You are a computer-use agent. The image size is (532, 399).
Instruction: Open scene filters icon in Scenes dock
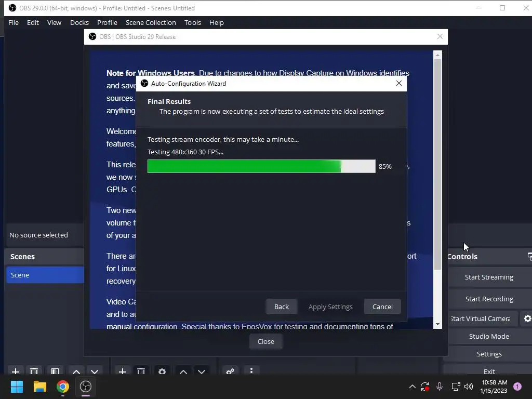pyautogui.click(x=55, y=371)
